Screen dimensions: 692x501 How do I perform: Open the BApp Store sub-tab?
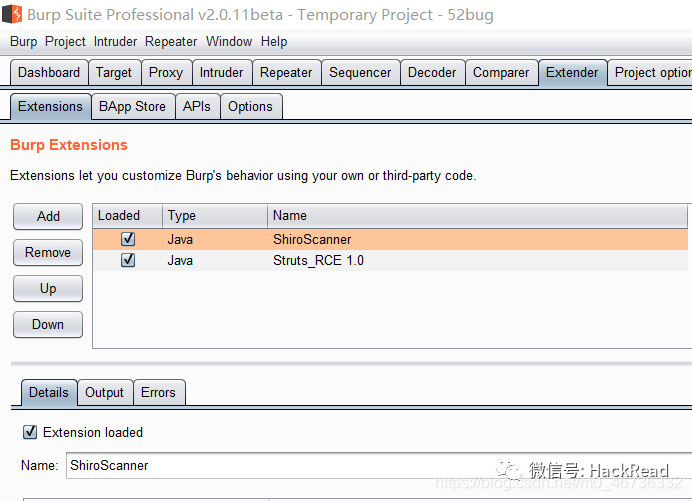coord(133,106)
